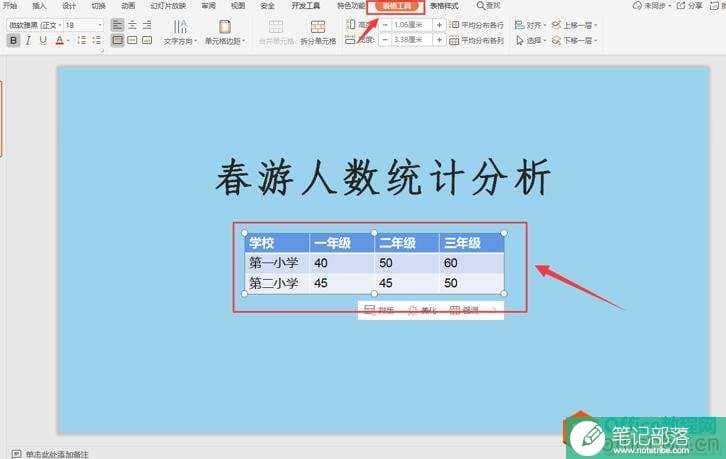726x459 pixels.
Task: Click the 单元格边距 cell margins icon
Action: (x=225, y=26)
